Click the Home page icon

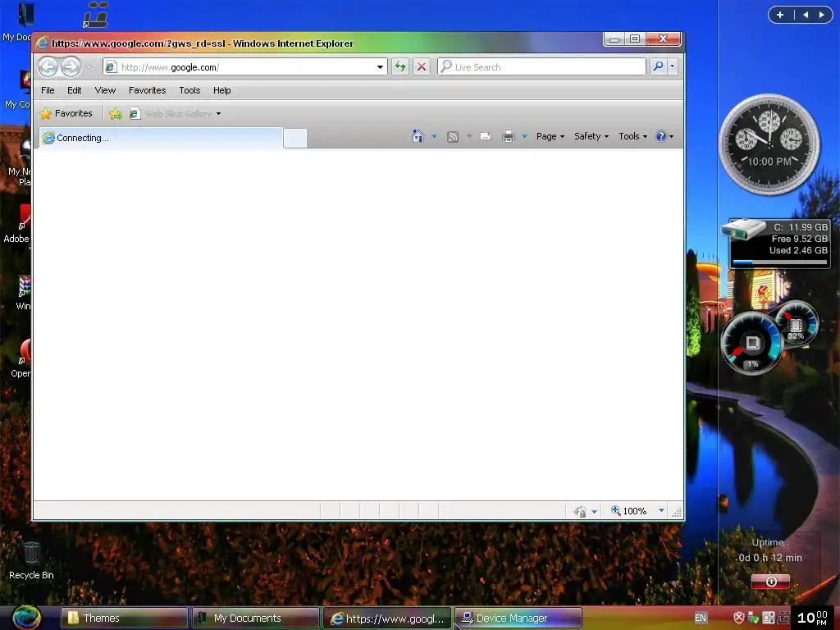point(418,137)
